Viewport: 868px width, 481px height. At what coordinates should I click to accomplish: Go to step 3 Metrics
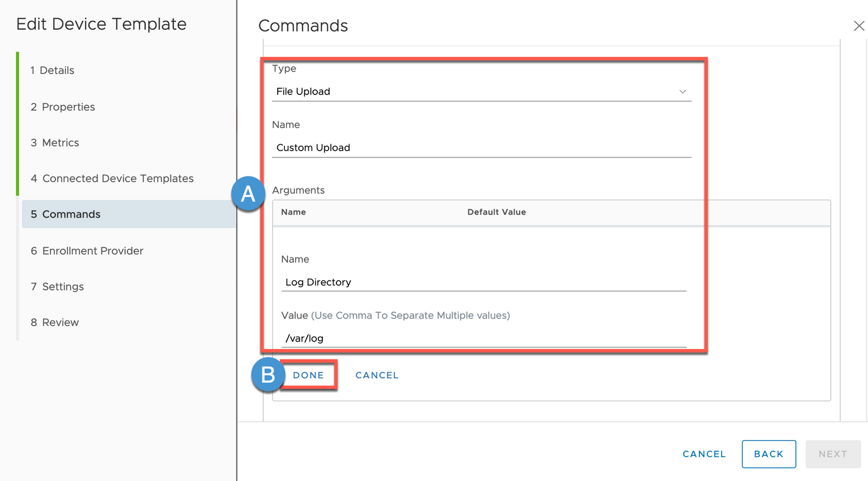55,143
